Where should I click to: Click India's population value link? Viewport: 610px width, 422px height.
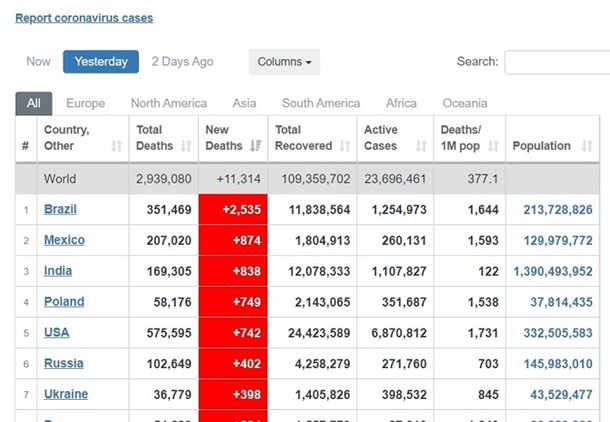pos(553,271)
